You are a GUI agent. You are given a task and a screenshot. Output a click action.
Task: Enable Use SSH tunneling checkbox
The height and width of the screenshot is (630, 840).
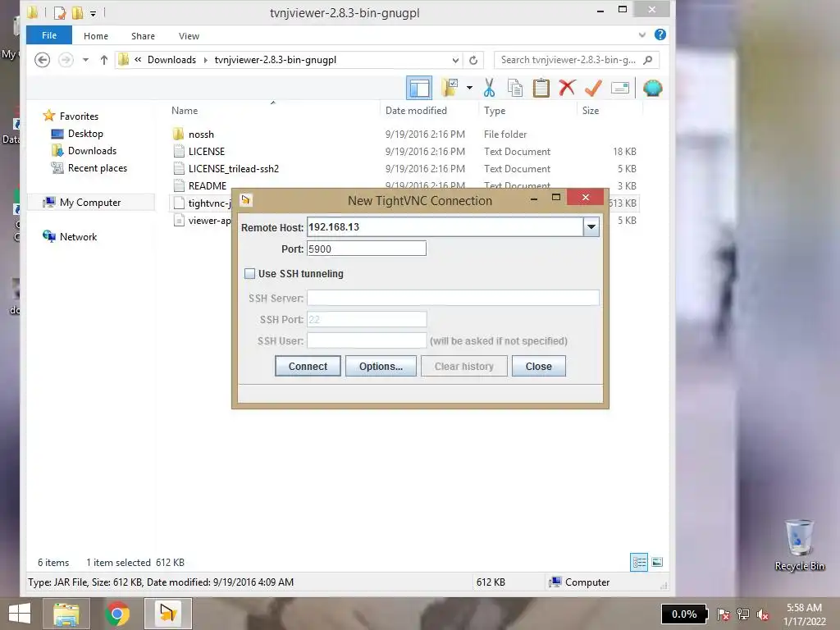[249, 274]
